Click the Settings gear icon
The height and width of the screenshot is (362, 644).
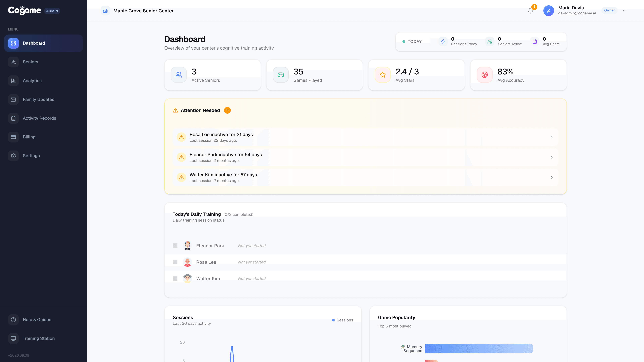click(x=13, y=156)
